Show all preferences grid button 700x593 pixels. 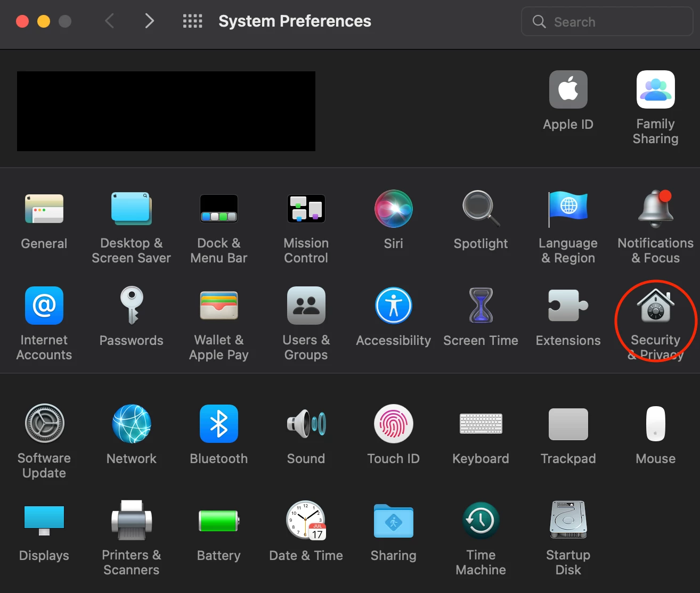coord(192,21)
